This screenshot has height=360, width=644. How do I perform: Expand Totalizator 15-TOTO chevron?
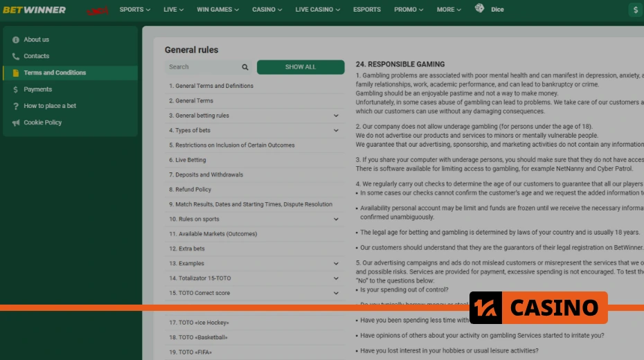pyautogui.click(x=336, y=278)
